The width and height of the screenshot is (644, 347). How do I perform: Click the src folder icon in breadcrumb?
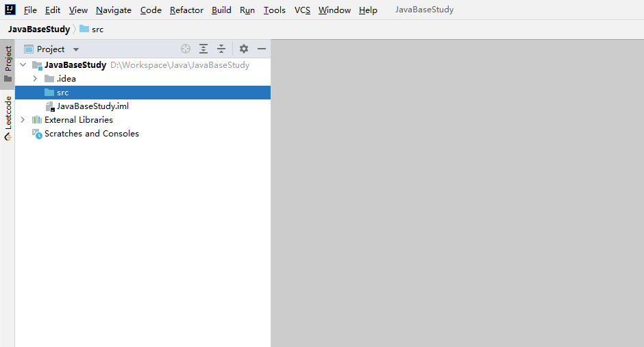click(84, 29)
